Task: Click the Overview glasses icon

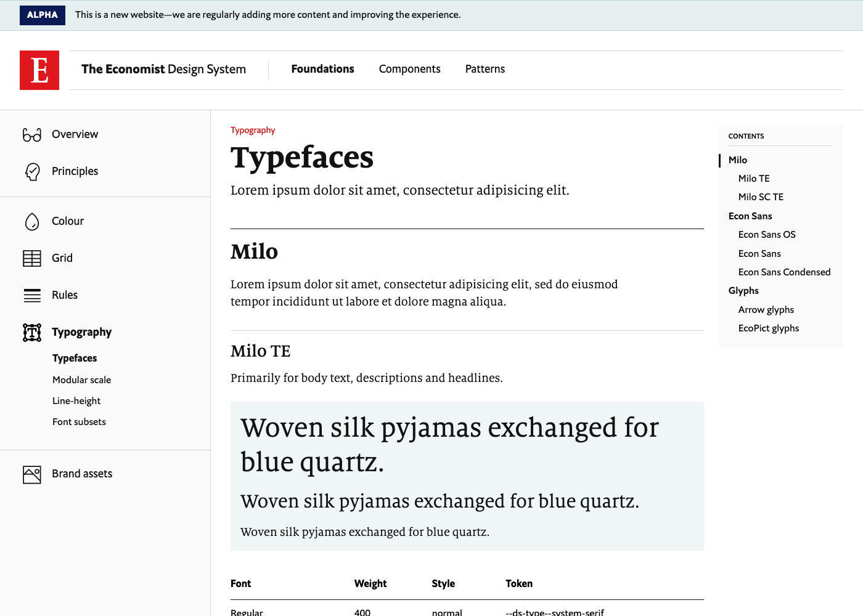Action: point(32,134)
